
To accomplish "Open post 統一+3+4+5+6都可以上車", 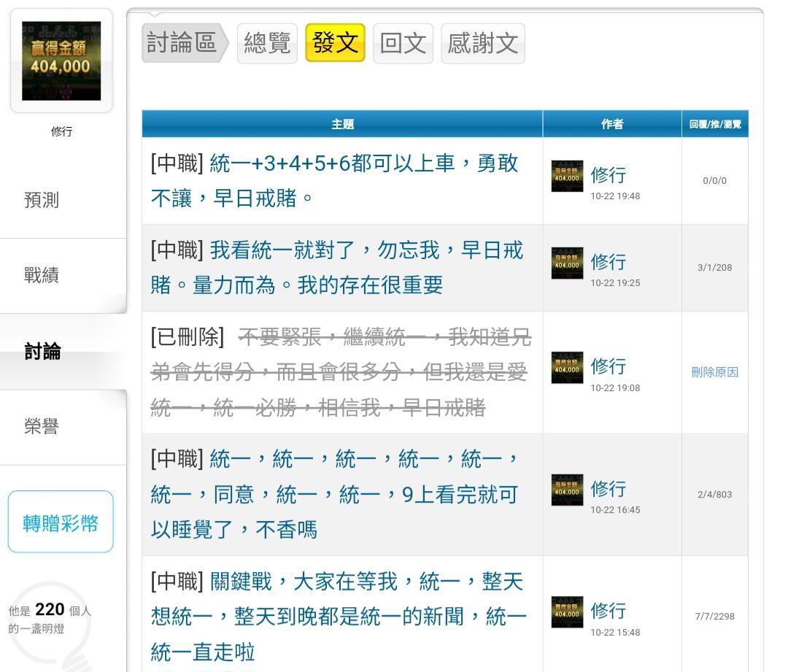I will click(334, 180).
